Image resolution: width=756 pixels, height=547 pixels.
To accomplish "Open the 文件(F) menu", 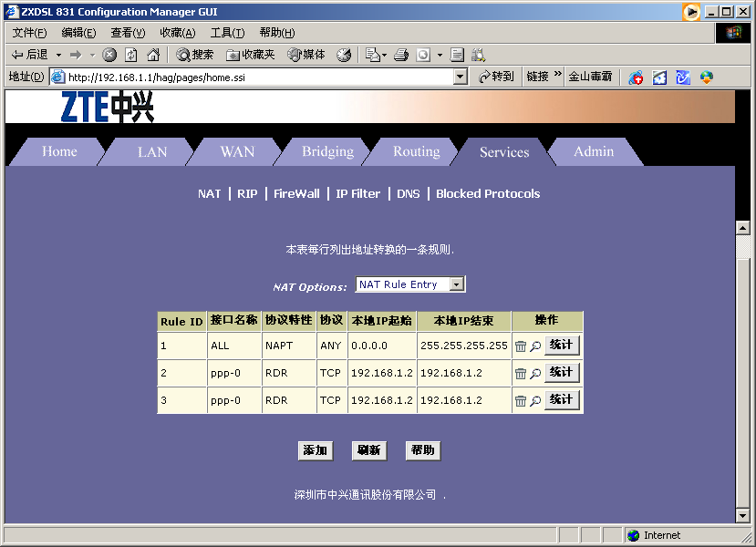I will click(x=30, y=33).
